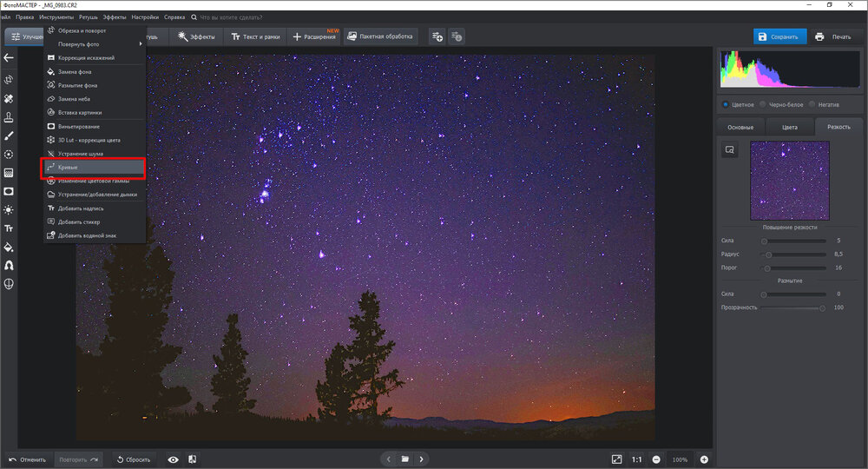The image size is (868, 469).
Task: Go to next photo using right chevron
Action: coord(422,459)
